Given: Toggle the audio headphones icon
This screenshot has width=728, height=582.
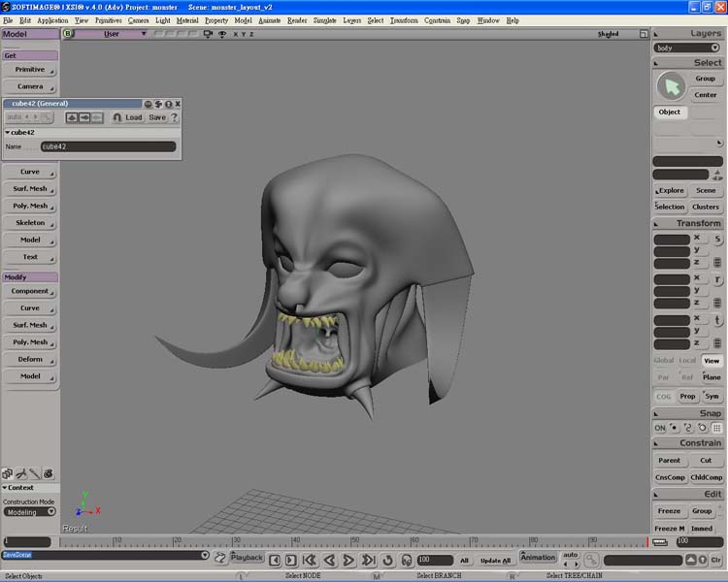Looking at the screenshot, I should point(407,561).
